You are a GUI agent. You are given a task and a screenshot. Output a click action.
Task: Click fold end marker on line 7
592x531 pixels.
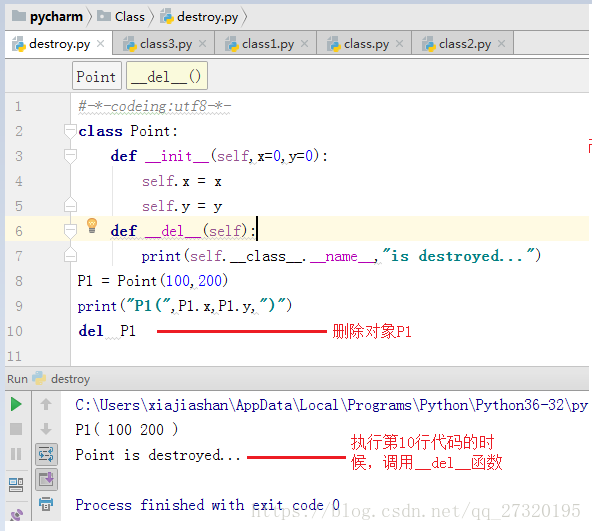70,255
